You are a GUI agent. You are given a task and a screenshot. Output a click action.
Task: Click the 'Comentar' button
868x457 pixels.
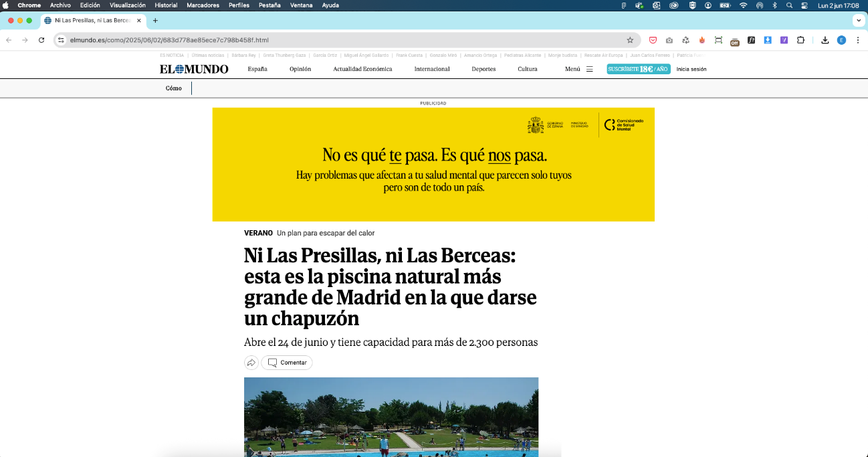[287, 363]
